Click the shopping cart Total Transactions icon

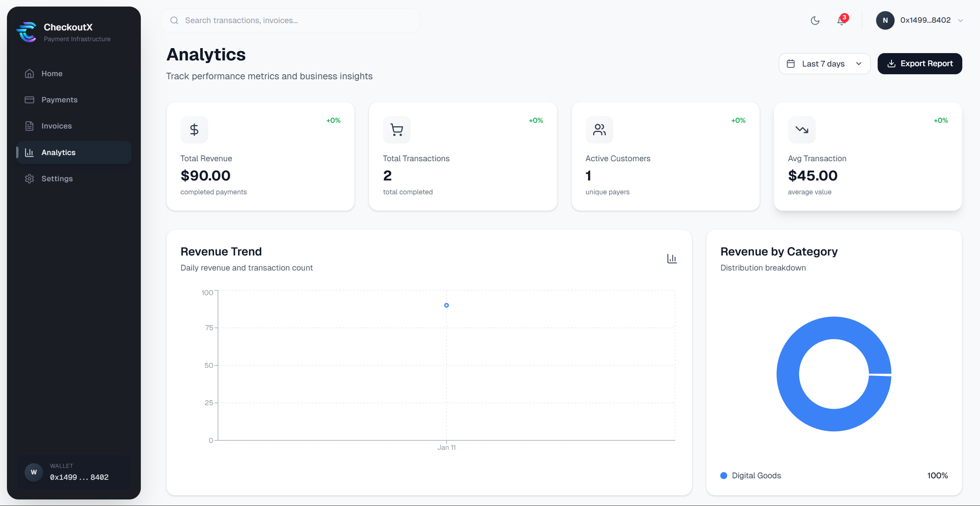click(x=397, y=130)
